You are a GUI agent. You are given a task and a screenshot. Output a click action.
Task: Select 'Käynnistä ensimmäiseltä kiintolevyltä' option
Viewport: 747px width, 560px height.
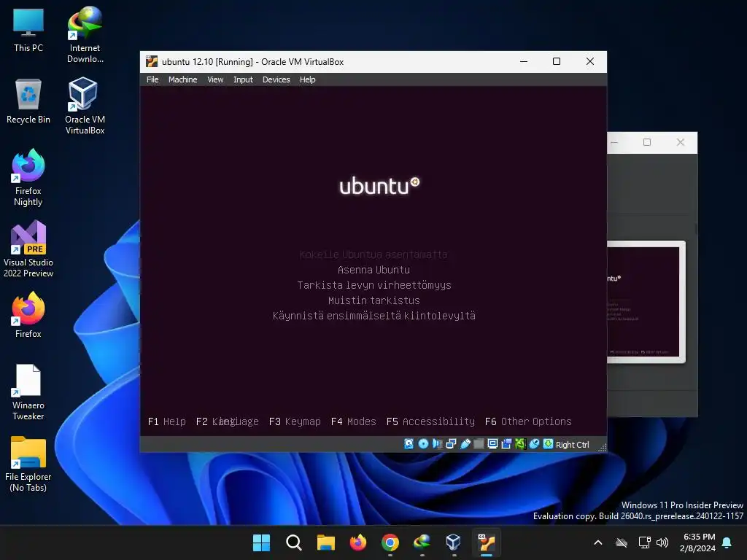pyautogui.click(x=374, y=316)
